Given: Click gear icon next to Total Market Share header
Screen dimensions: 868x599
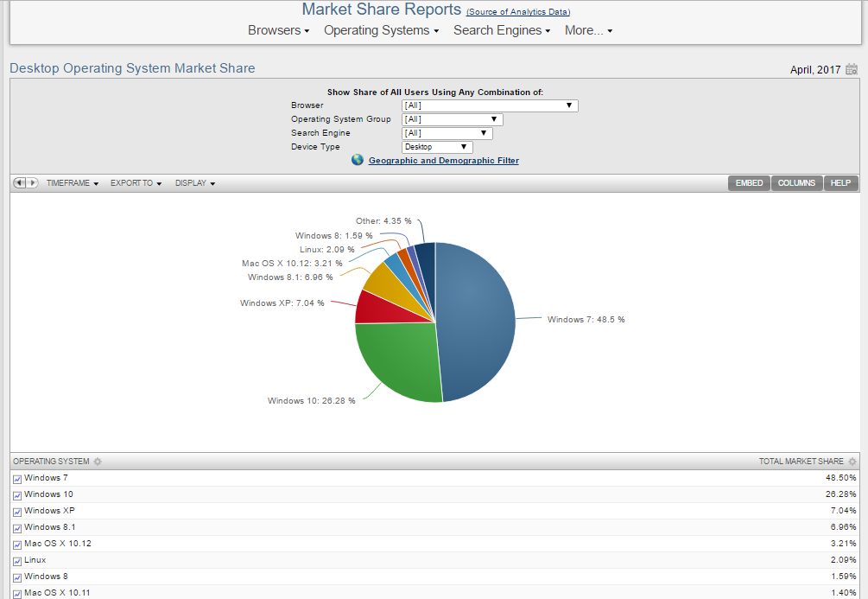Looking at the screenshot, I should pos(852,462).
